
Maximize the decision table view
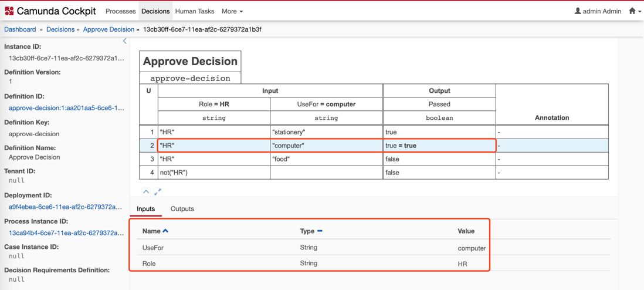click(158, 192)
